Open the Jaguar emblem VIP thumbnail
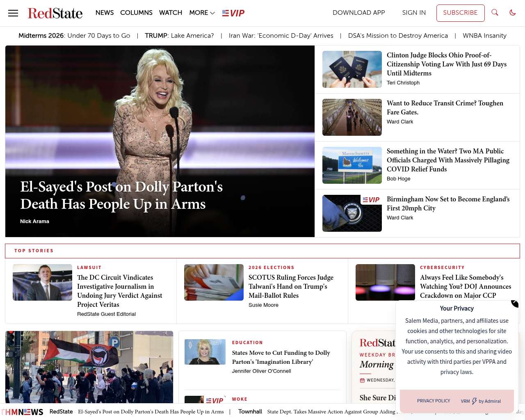The image size is (525, 420). 352,213
